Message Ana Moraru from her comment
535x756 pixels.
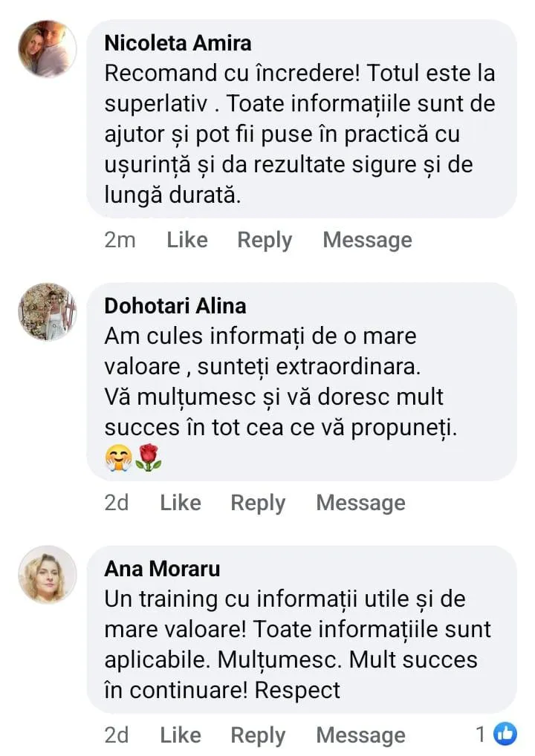pyautogui.click(x=360, y=736)
